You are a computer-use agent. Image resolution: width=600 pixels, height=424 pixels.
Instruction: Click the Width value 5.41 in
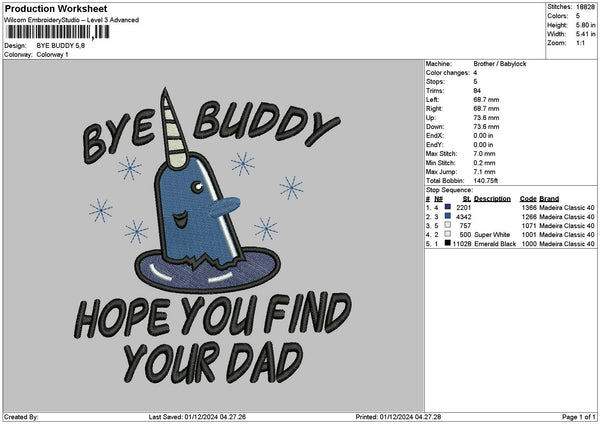[585, 34]
